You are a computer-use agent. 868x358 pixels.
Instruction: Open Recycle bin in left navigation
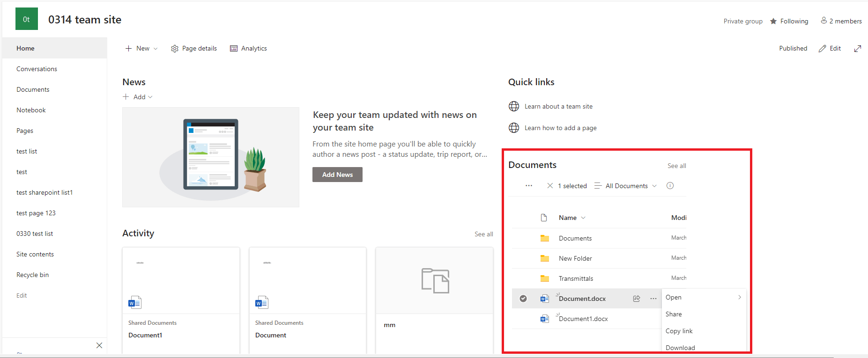pyautogui.click(x=32, y=275)
